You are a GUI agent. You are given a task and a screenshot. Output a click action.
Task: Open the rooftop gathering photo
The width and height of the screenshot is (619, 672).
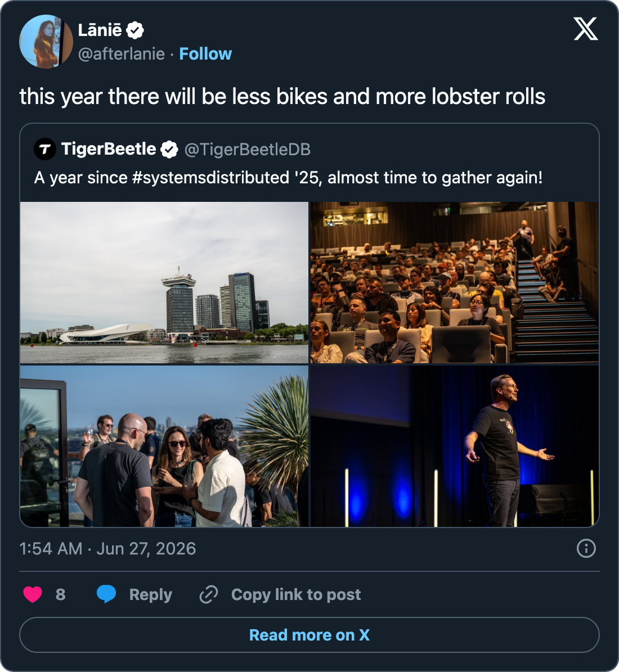click(164, 446)
